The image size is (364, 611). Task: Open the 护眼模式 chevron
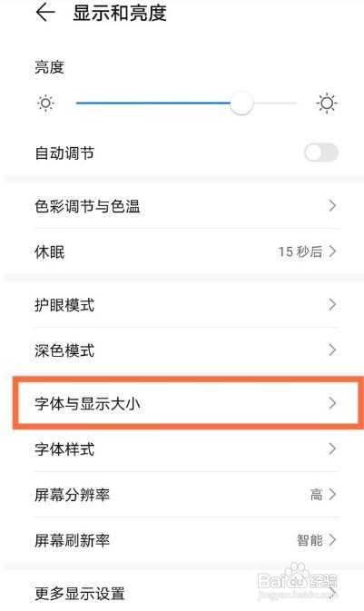point(332,304)
